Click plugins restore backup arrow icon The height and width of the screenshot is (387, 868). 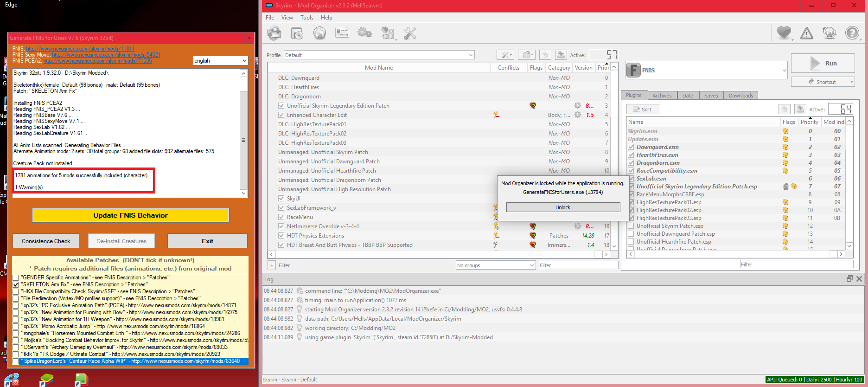click(x=785, y=109)
